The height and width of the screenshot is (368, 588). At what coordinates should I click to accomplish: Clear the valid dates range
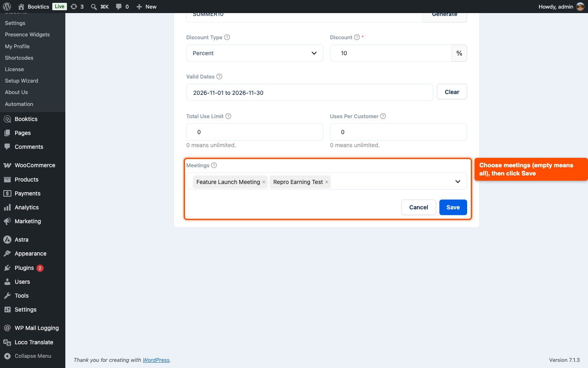452,92
